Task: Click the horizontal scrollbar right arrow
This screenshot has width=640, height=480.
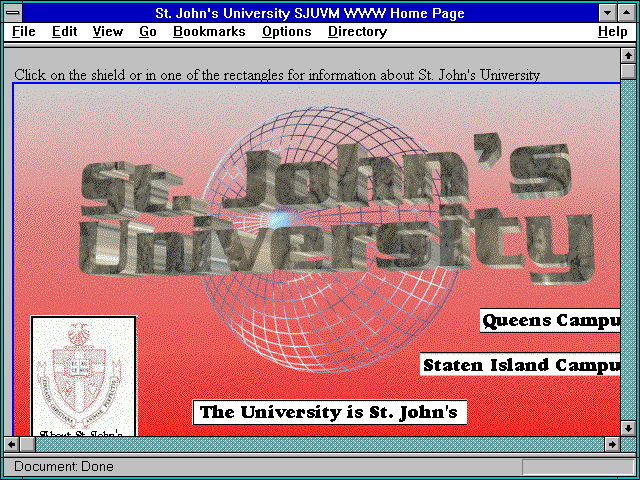Action: [x=611, y=444]
